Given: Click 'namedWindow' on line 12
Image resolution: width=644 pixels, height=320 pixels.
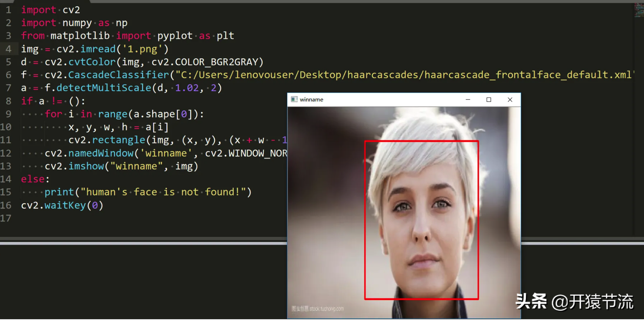Looking at the screenshot, I should tap(101, 153).
